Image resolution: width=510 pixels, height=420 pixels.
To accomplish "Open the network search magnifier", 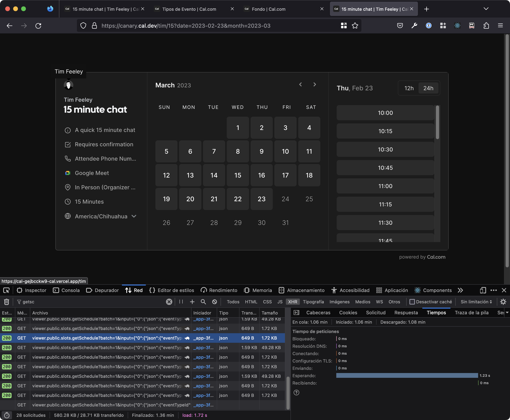I will coord(203,302).
